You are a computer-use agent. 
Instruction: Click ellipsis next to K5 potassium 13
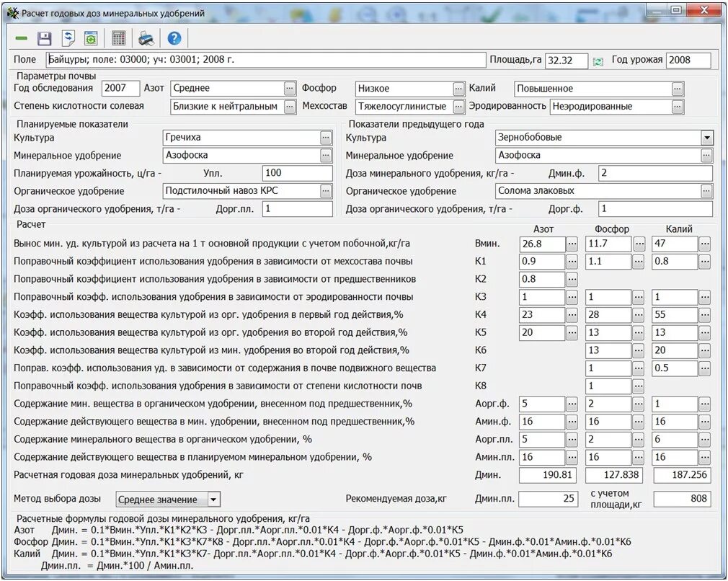point(705,332)
